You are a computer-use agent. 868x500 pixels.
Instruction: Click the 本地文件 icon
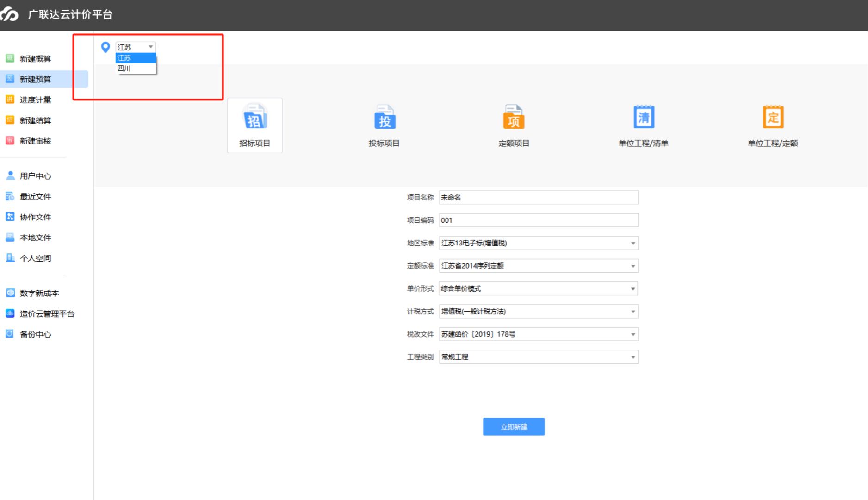pyautogui.click(x=10, y=237)
